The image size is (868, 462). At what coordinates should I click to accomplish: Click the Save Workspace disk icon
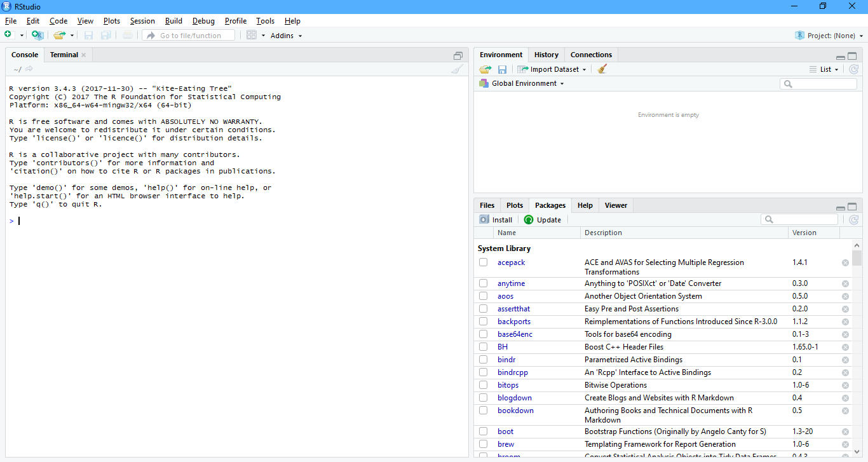[502, 69]
